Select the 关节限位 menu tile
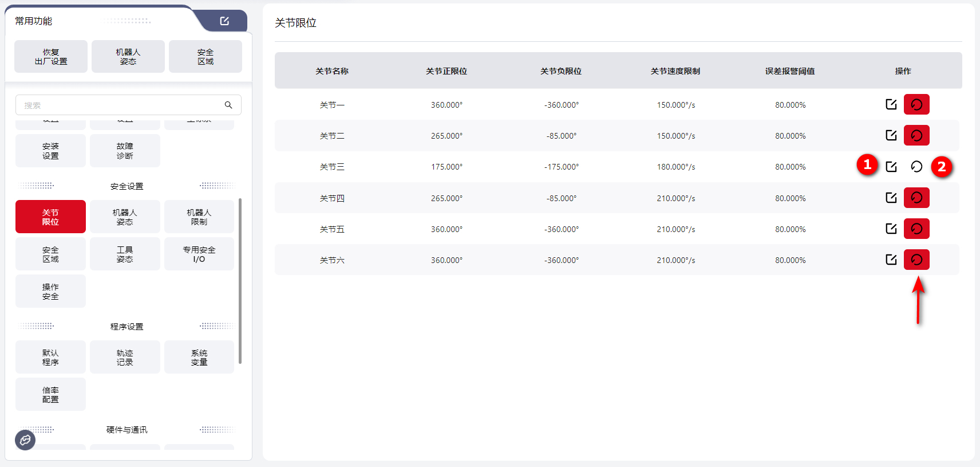Viewport: 980px width, 467px height. 50,217
